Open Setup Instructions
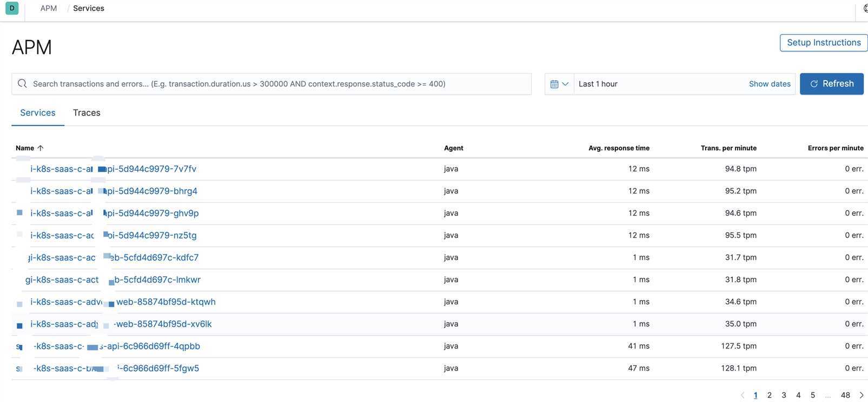This screenshot has height=402, width=868. tap(824, 43)
